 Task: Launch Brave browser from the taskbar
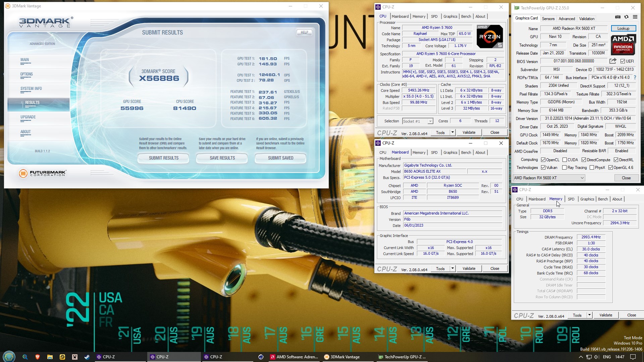point(38,357)
